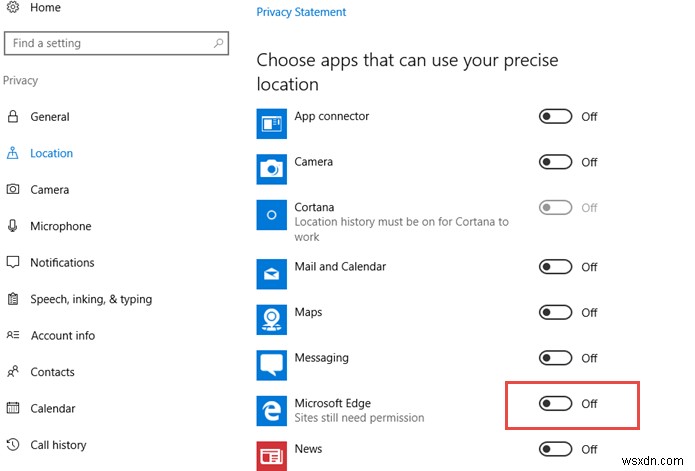Click the Camera app icon
The height and width of the screenshot is (471, 695).
click(271, 169)
